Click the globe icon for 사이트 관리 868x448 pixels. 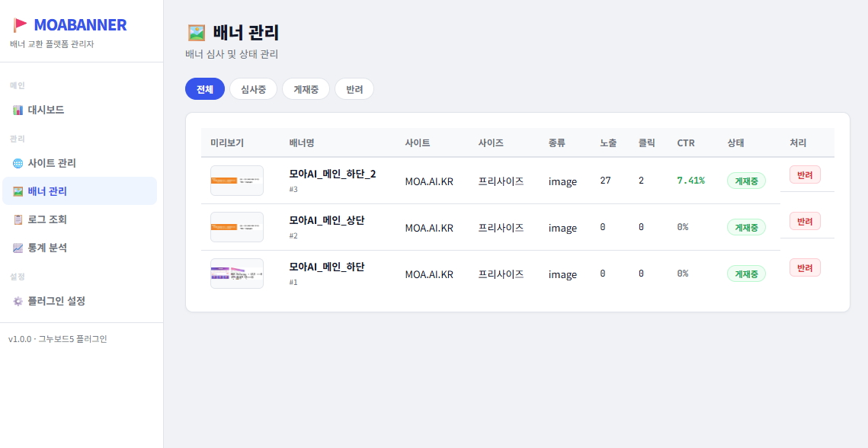pyautogui.click(x=18, y=163)
